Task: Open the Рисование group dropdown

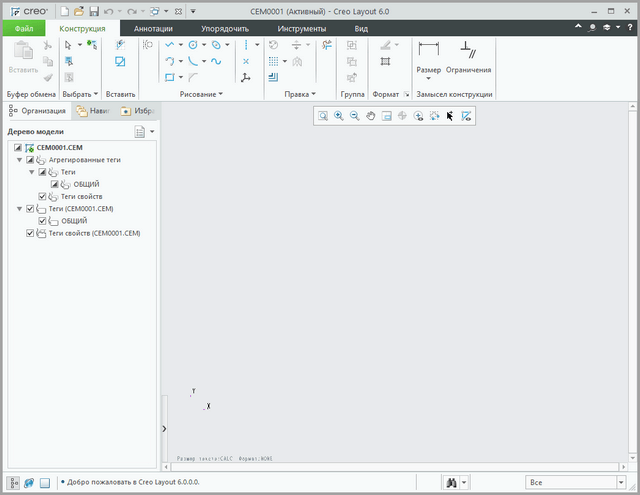Action: [x=201, y=94]
